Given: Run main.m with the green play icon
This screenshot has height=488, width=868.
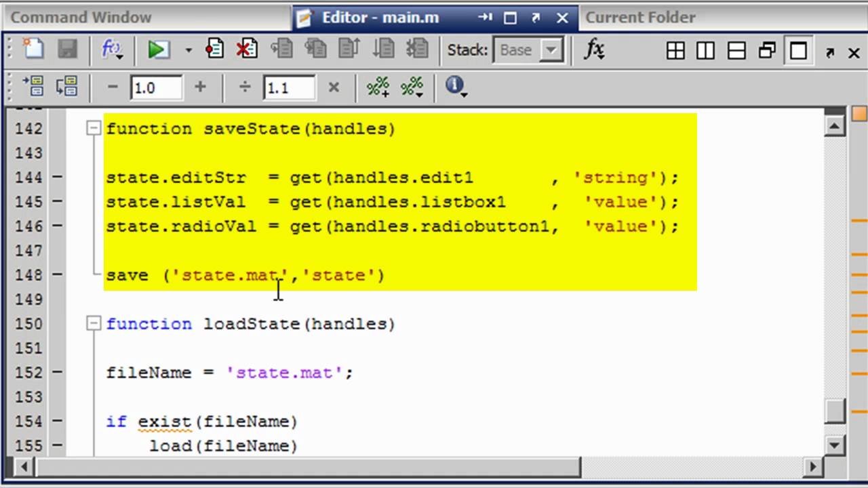Looking at the screenshot, I should tap(159, 49).
